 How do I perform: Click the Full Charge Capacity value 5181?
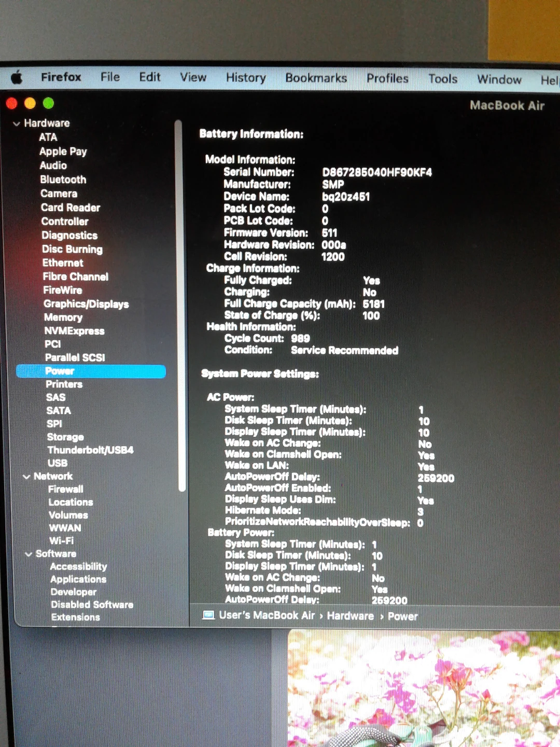374,304
